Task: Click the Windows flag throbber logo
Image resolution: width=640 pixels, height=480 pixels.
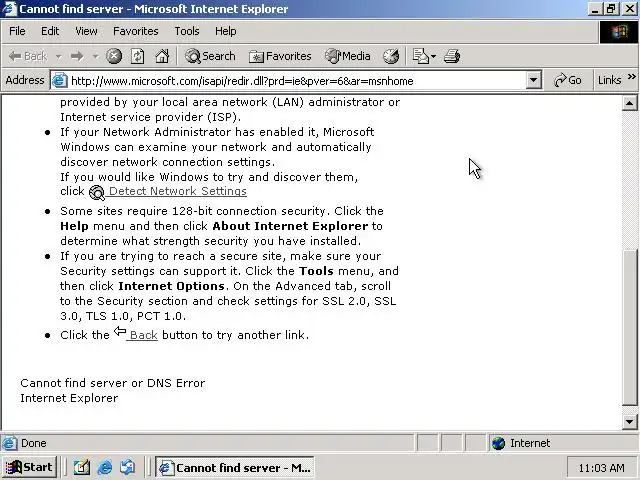Action: [x=619, y=32]
